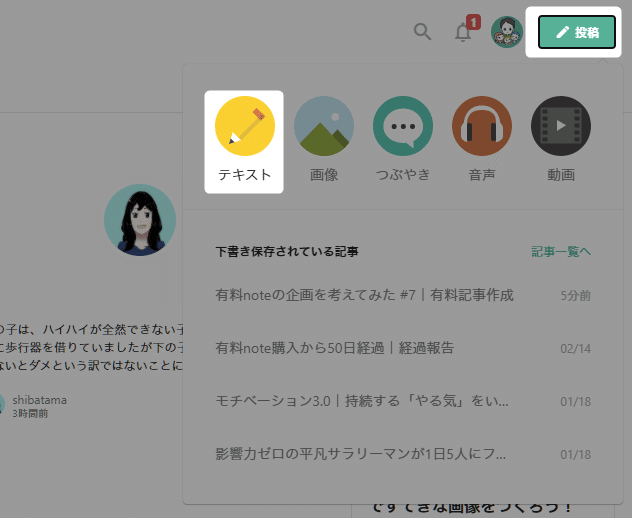The height and width of the screenshot is (518, 632).
Task: Click the 下書き保存されている記事 heading
Action: coord(287,252)
